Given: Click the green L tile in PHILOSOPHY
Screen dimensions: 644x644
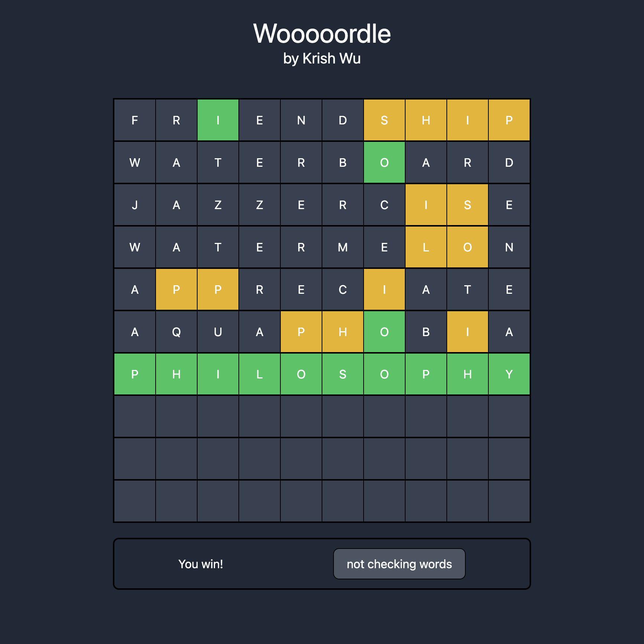Looking at the screenshot, I should coord(260,374).
